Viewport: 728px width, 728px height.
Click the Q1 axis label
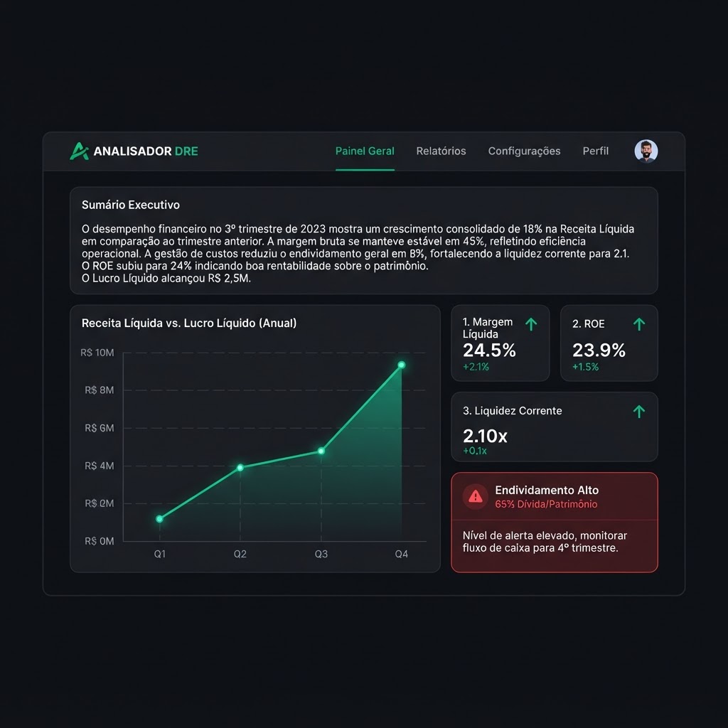pyautogui.click(x=160, y=554)
